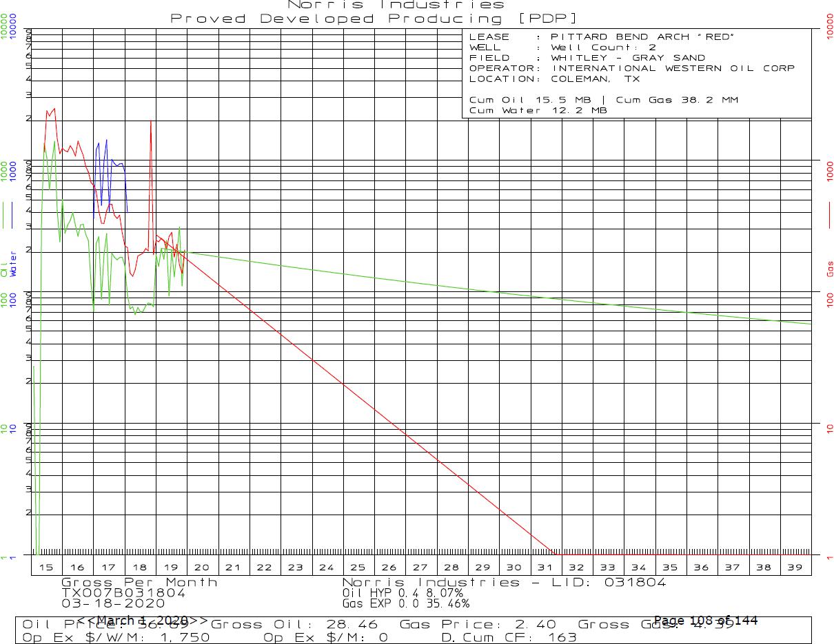Viewport: 834px width, 644px height.
Task: Click the Cum Water 12.2 MB value
Action: [x=538, y=110]
